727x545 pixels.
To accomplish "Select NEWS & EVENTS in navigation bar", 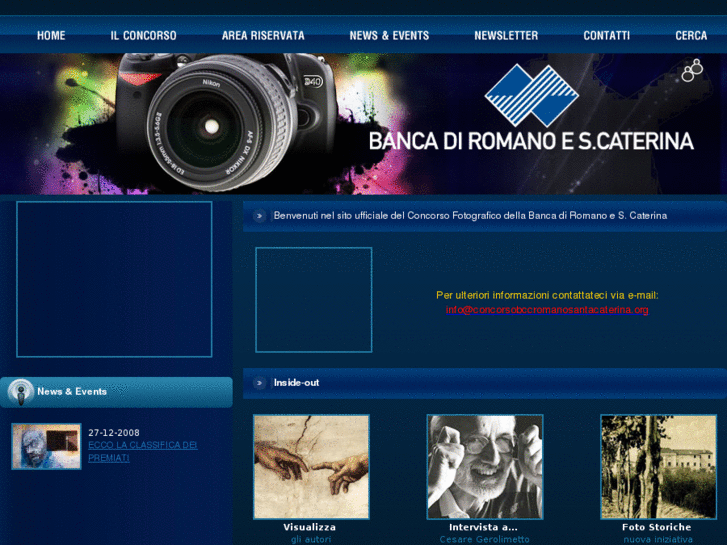I will point(389,35).
